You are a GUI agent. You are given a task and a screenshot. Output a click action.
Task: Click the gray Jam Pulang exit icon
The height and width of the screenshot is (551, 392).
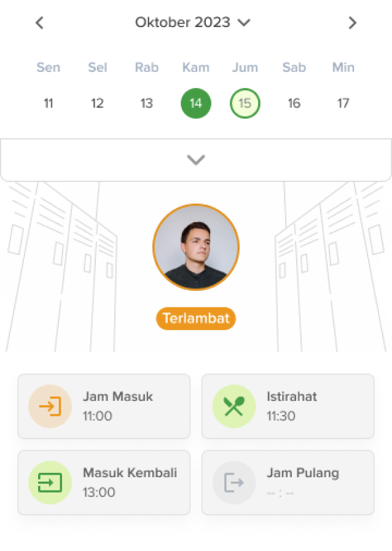[234, 483]
